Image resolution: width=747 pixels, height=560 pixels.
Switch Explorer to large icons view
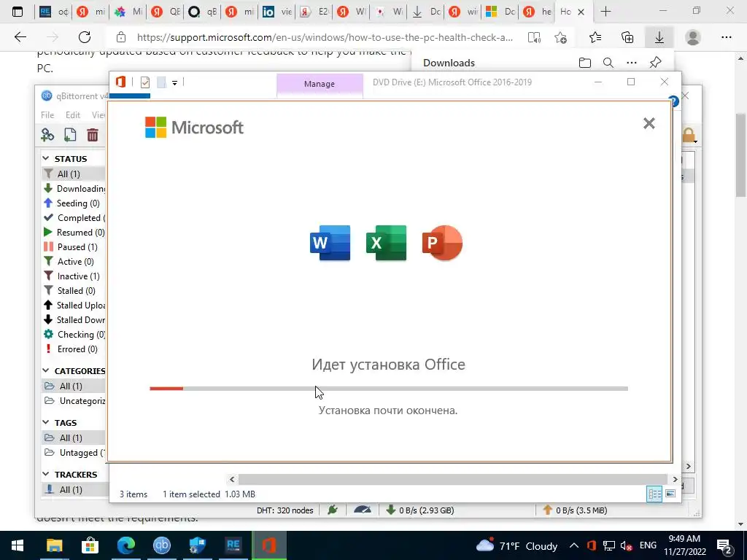(670, 494)
